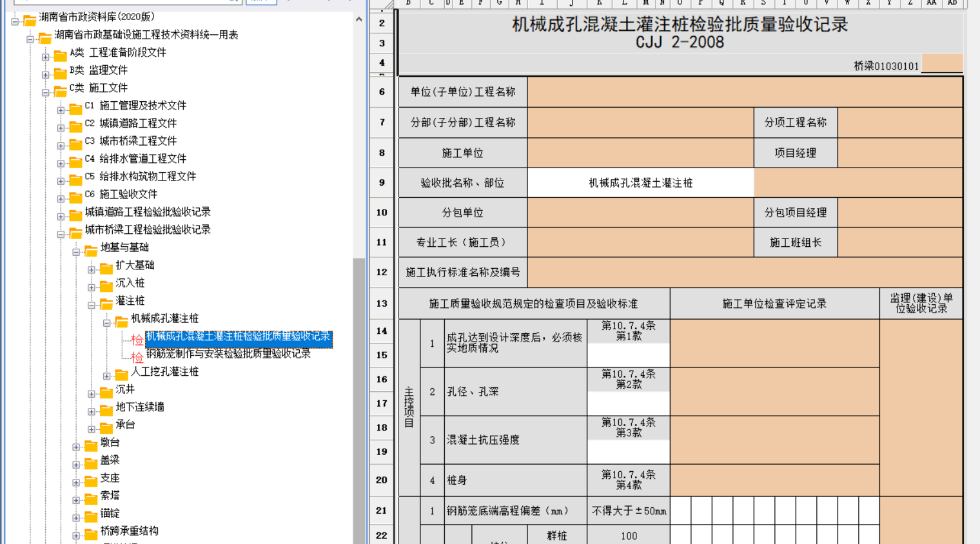Click the B类 监理文件 folder icon

click(60, 73)
